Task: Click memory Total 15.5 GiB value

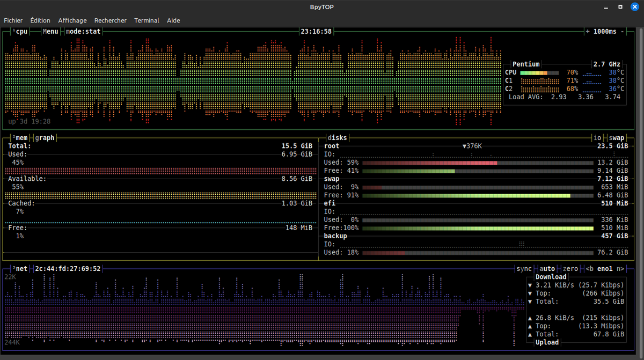Action: pyautogui.click(x=297, y=146)
